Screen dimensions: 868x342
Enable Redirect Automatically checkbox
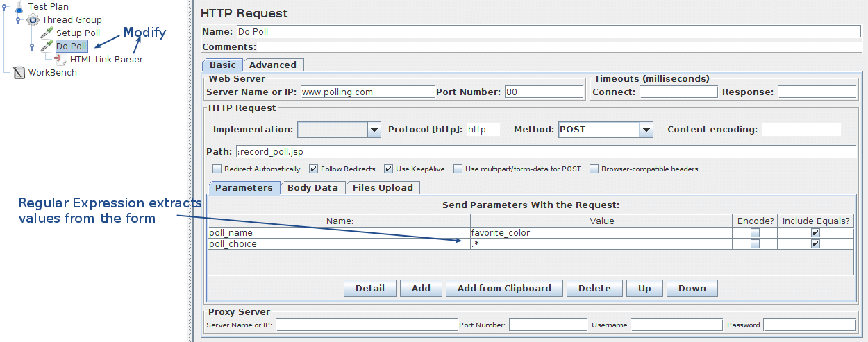pos(217,169)
